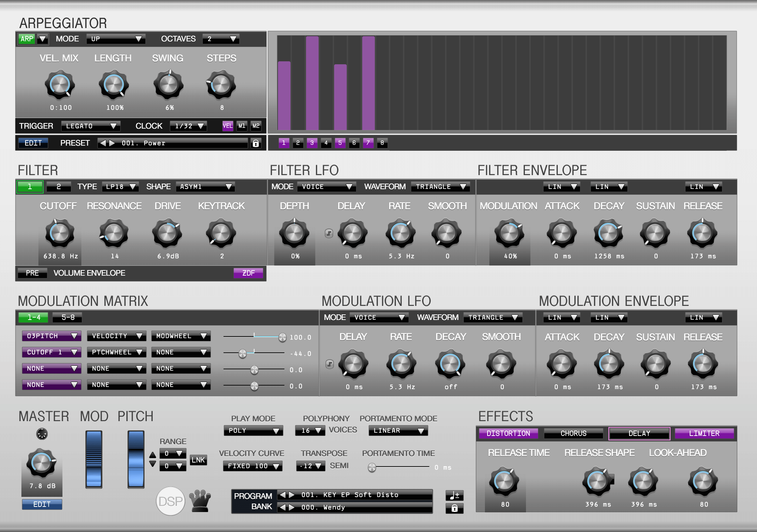Click the filter envelope MODULATION knob
Screen dimensions: 757x532
(509, 233)
